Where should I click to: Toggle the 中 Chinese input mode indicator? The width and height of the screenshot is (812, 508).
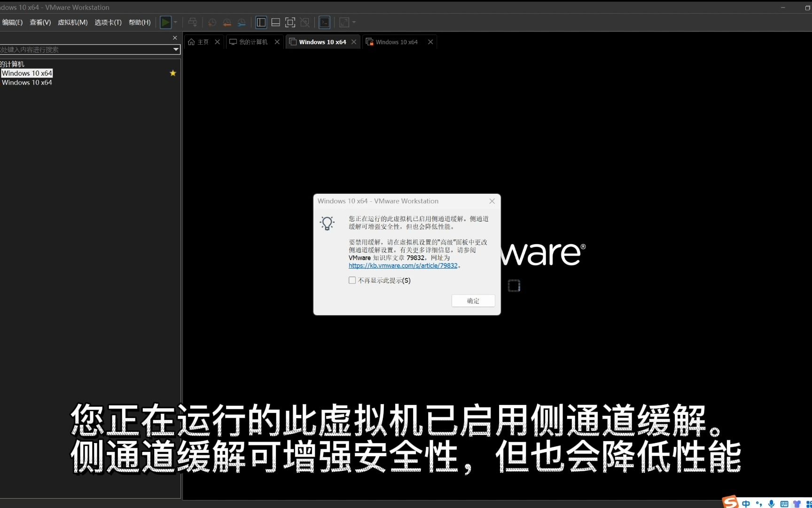746,504
